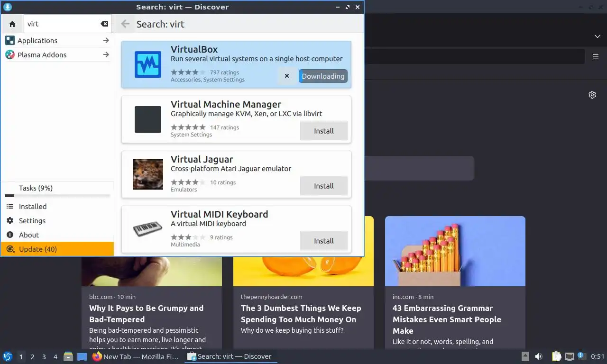The image size is (607, 364).
Task: Open Firefox personalize gear icon
Action: point(592,95)
